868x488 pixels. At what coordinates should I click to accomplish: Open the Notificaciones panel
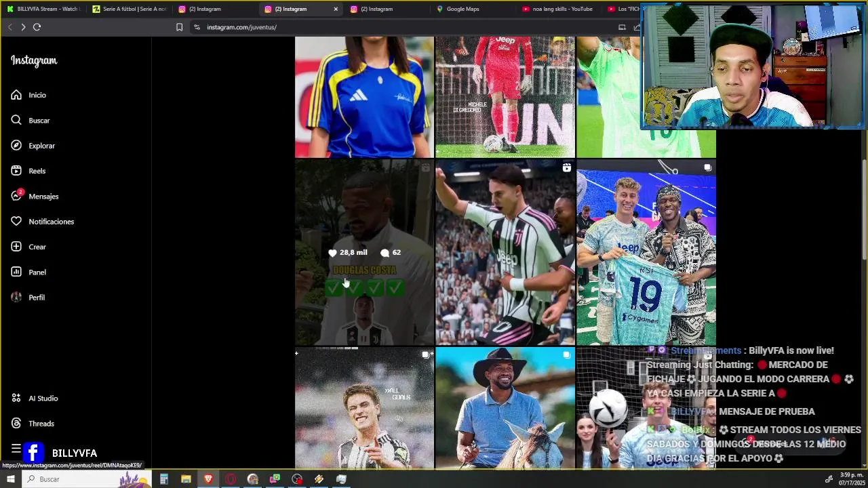pos(42,222)
